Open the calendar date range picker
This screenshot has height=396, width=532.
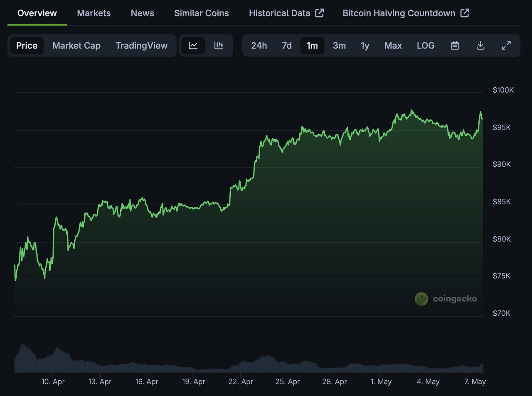pyautogui.click(x=455, y=46)
